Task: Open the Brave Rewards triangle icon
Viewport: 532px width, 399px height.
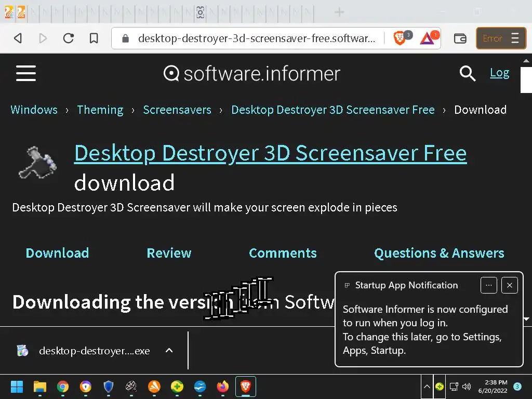Action: pos(427,38)
